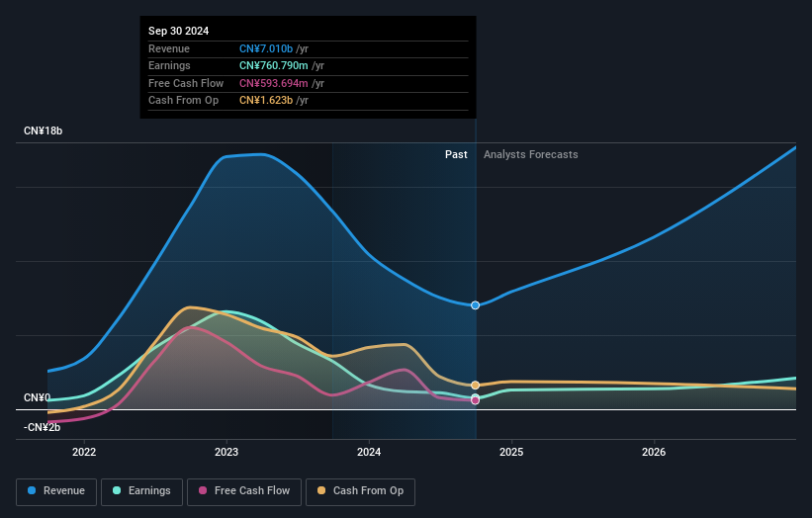The height and width of the screenshot is (518, 812).
Task: Toggle the Revenue legend series
Action: tap(56, 491)
